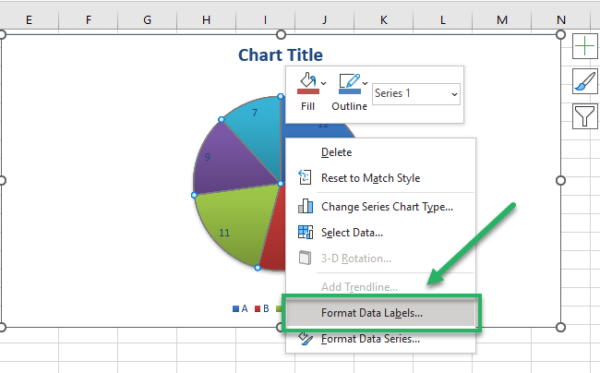
Task: Click legend entry B
Action: 262,308
